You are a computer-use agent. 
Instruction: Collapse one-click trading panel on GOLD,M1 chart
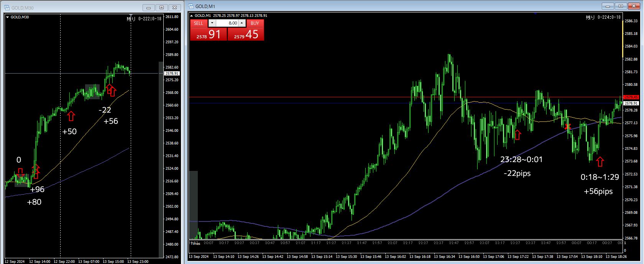[192, 16]
